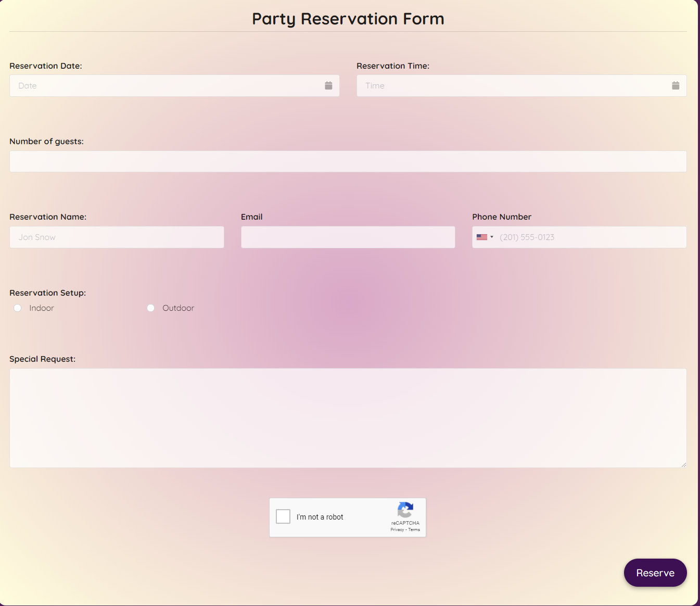This screenshot has width=700, height=606.
Task: Select the Indoor reservation setup option
Action: [17, 308]
